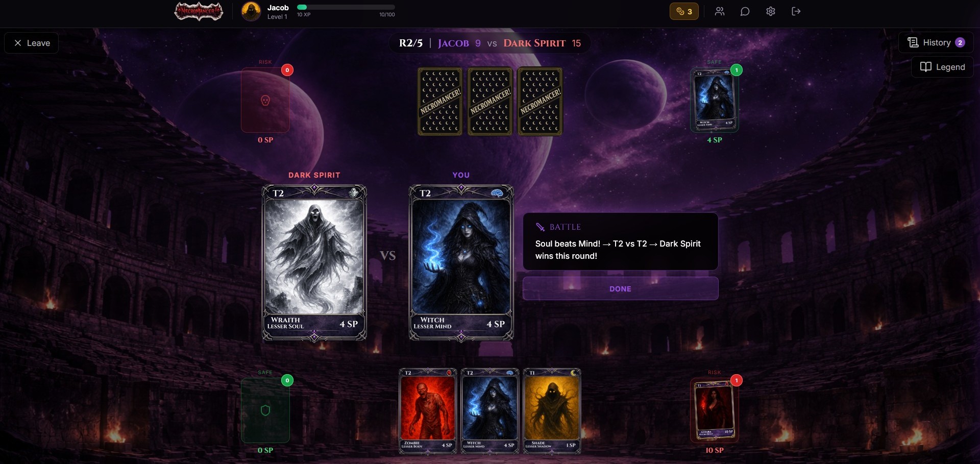Image resolution: width=980 pixels, height=464 pixels.
Task: Open the settings gear icon
Action: (x=771, y=11)
